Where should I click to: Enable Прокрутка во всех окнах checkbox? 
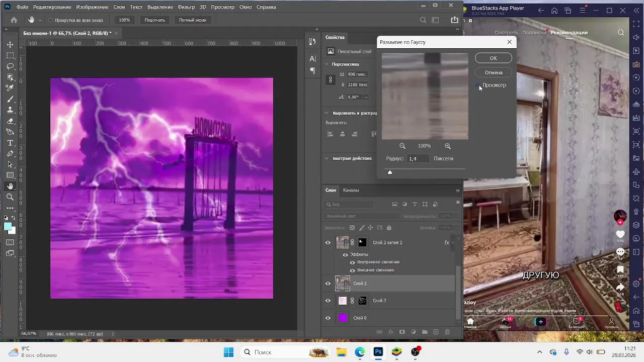click(50, 20)
